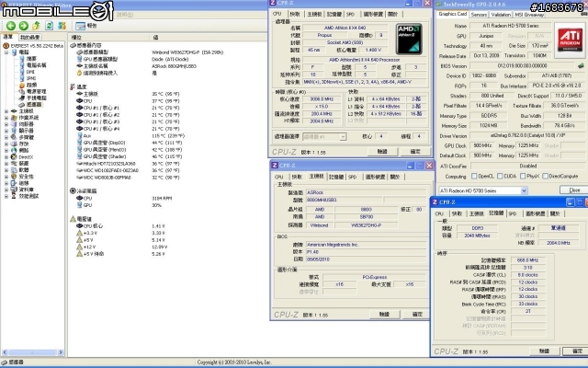Viewport: 588px width, 368px height.
Task: Open the Summary (摘要) tree item
Action: pos(31,59)
